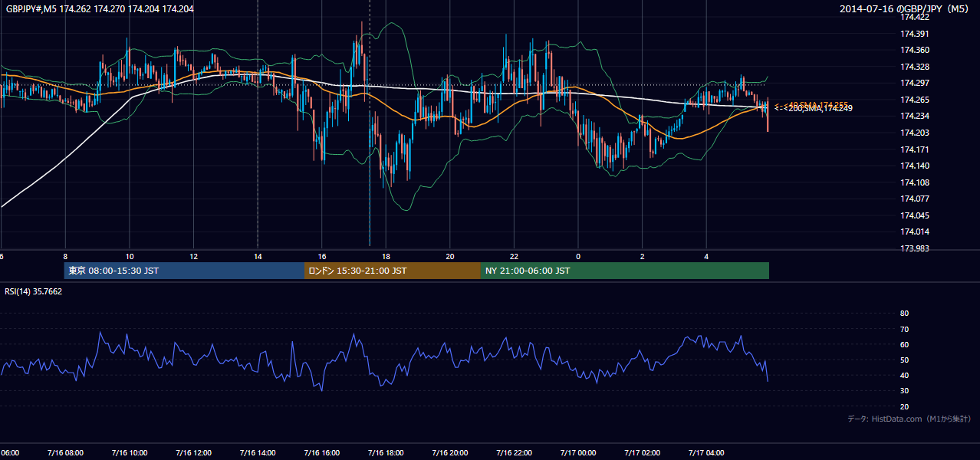Click hour tick 10 under the price chart
This screenshot has height=460, width=980.
coord(129,257)
